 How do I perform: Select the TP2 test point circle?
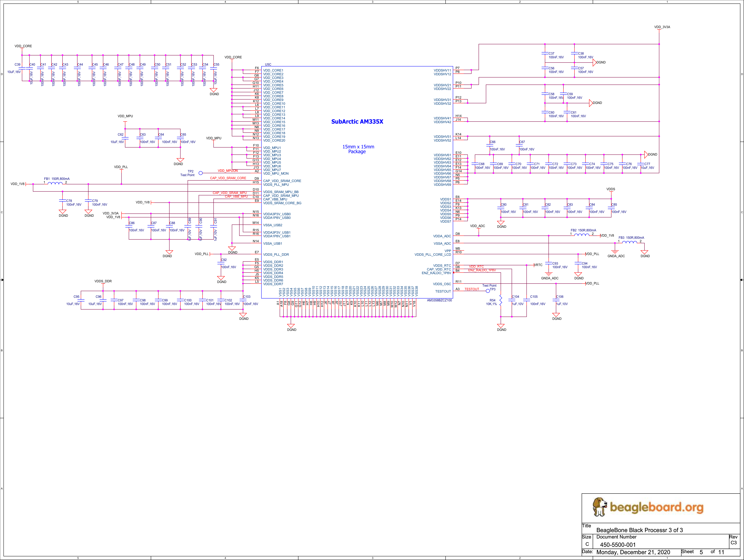tap(200, 173)
